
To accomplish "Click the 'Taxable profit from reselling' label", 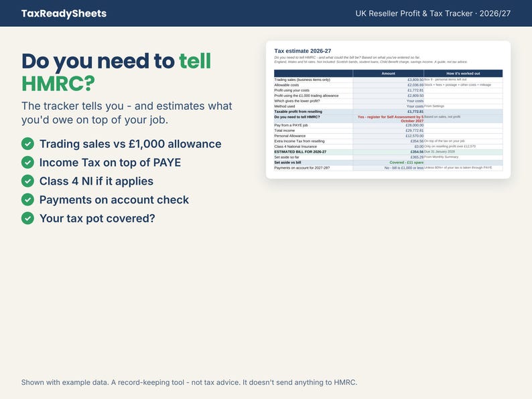I will click(298, 112).
